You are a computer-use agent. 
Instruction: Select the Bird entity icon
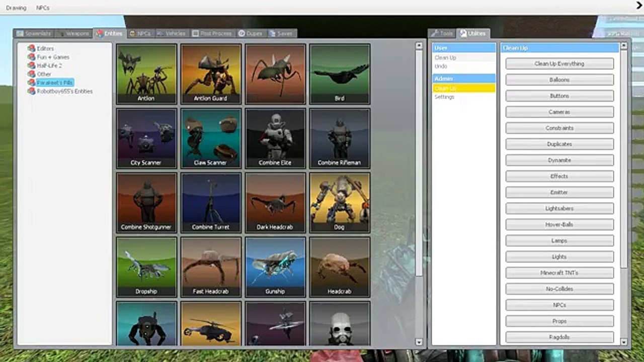[x=340, y=74]
